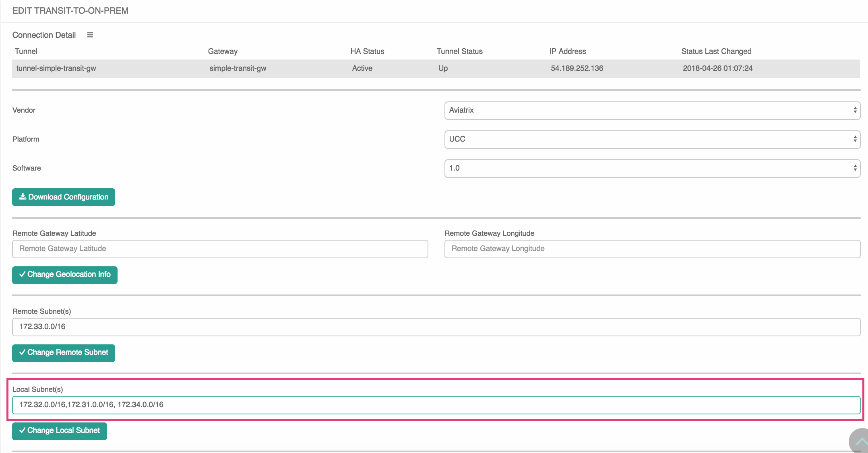Open the Platform dropdown showing UCC
Screen dimensions: 868x453
coord(652,139)
